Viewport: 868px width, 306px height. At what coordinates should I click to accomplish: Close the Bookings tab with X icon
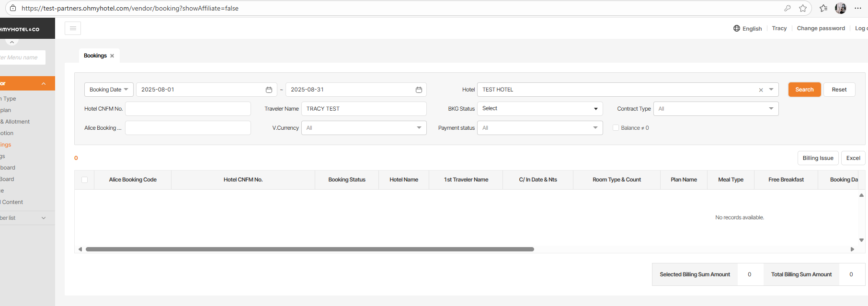(x=112, y=56)
